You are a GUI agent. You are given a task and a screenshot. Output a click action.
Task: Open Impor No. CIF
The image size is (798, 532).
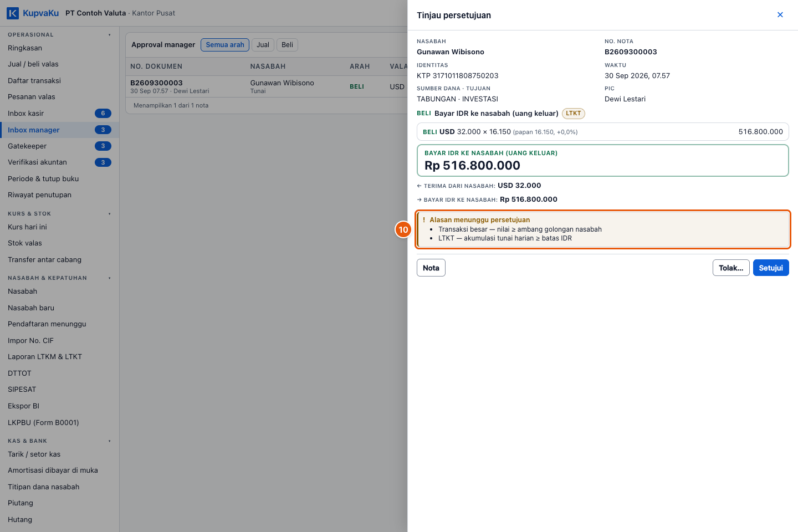(59, 341)
